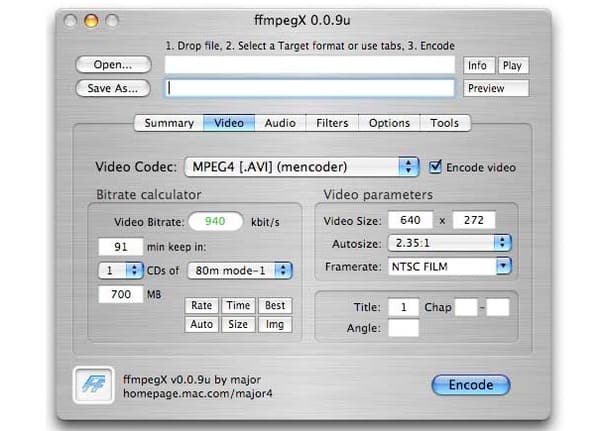Click the Play button
The height and width of the screenshot is (431, 600).
pyautogui.click(x=513, y=65)
